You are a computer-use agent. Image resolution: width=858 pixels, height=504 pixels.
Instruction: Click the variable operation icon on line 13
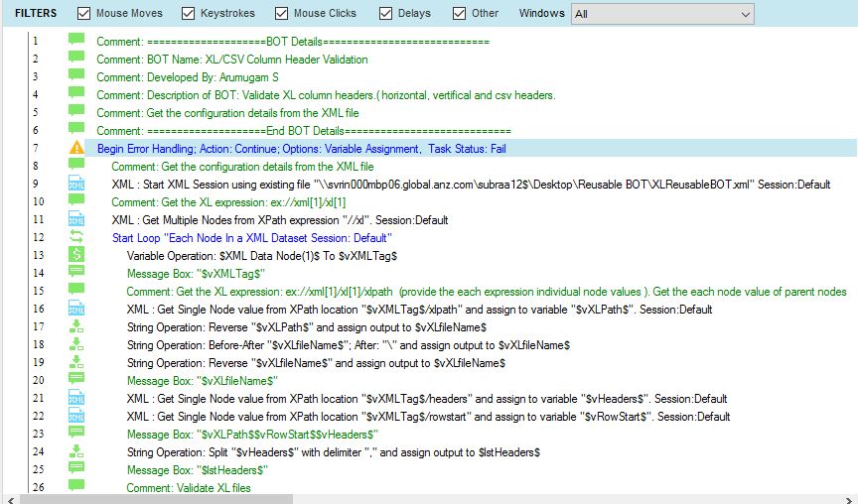coord(76,255)
